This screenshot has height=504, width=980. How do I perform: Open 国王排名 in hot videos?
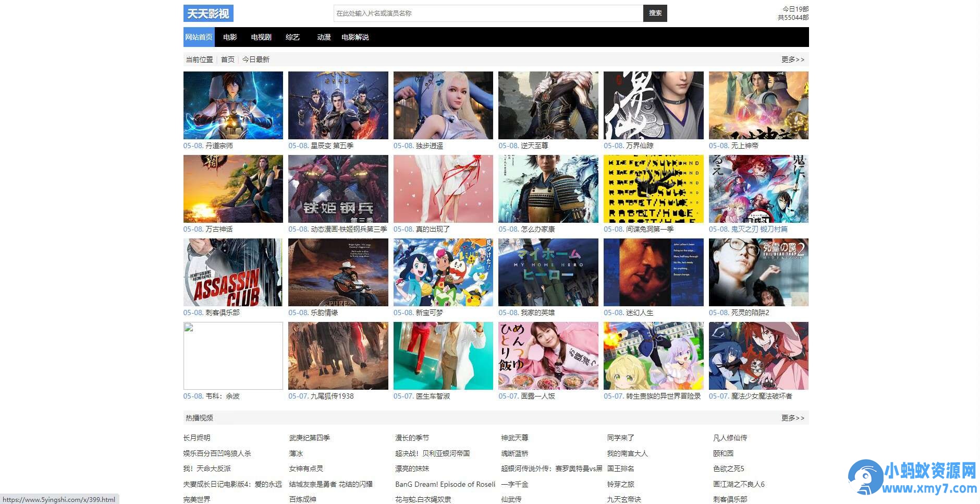point(621,469)
